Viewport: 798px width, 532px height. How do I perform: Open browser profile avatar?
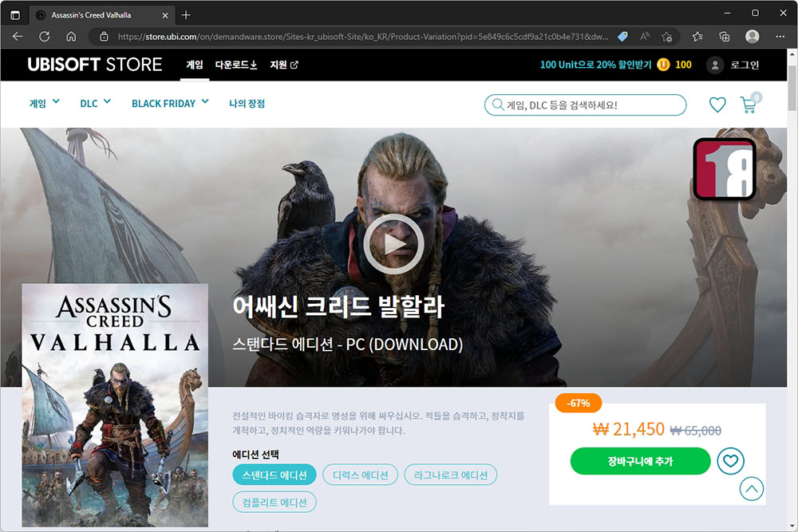(753, 37)
